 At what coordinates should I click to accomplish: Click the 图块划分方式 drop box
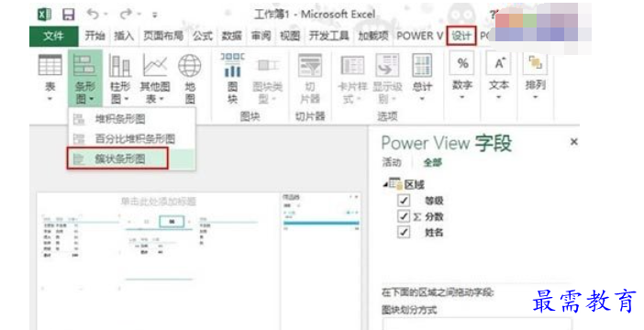476,324
